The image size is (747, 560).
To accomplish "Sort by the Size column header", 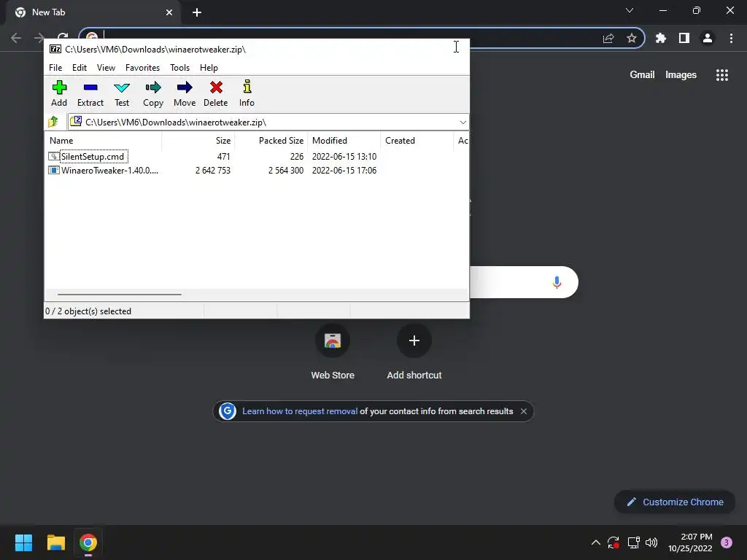I will [x=198, y=141].
